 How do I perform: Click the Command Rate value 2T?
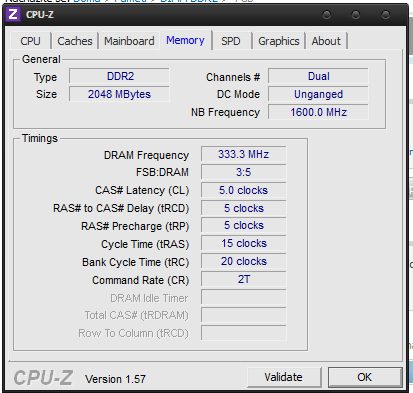(244, 279)
